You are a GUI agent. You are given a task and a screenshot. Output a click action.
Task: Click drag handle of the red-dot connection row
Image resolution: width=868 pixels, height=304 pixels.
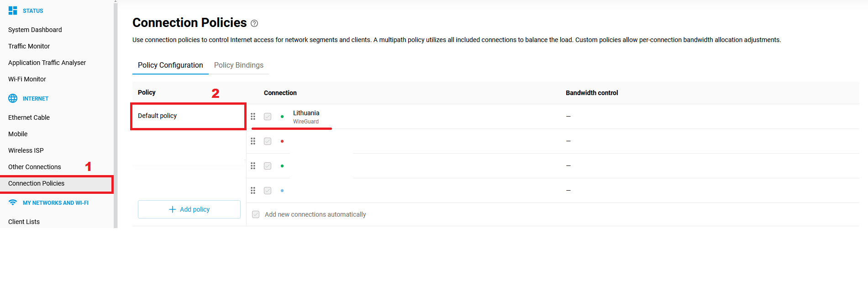pos(253,141)
